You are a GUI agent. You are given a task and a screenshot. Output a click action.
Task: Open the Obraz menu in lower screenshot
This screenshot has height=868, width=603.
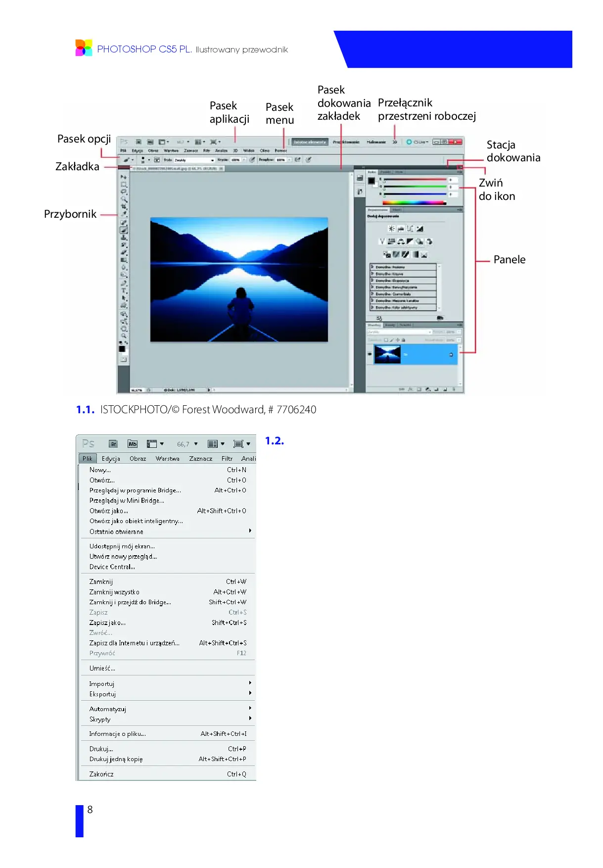(138, 459)
